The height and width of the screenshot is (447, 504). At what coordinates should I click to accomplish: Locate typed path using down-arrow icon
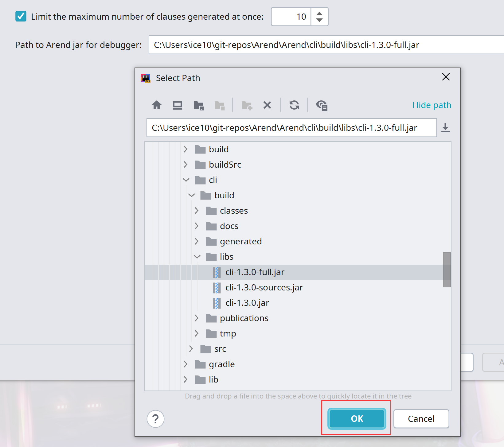[445, 128]
